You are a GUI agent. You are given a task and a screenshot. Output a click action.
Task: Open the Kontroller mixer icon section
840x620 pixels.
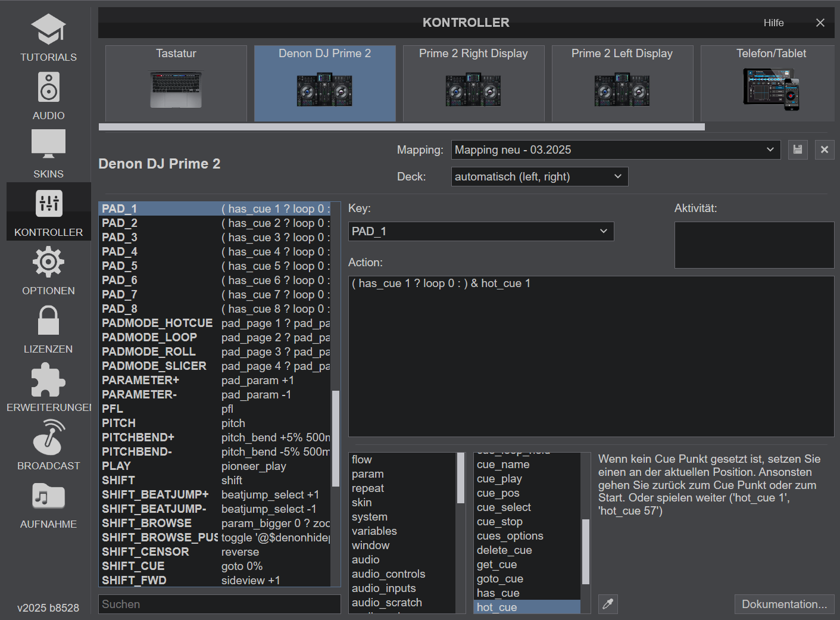48,212
